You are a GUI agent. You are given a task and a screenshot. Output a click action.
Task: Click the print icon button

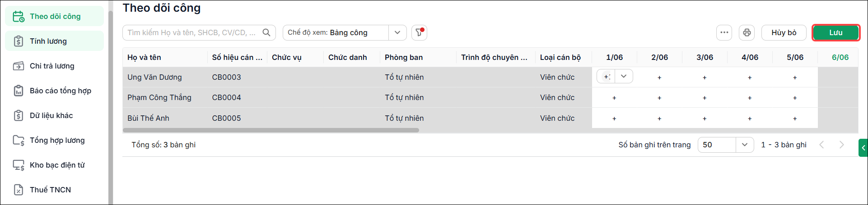[x=747, y=32]
